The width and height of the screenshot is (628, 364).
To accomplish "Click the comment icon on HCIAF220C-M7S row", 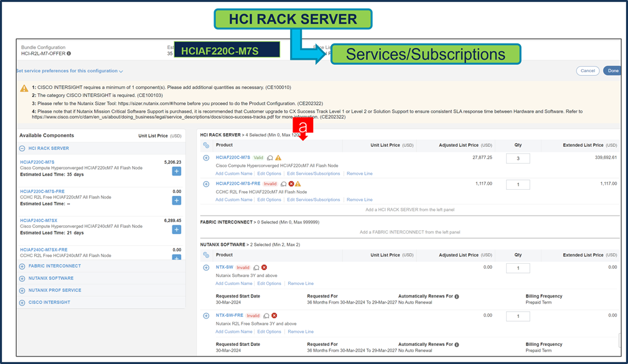I will 270,158.
